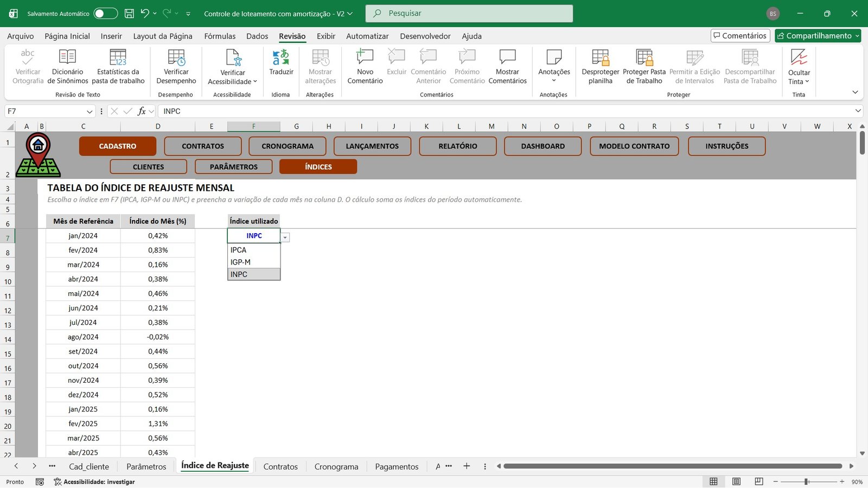
Task: Open Dicionário de Sinônimos
Action: pyautogui.click(x=67, y=66)
